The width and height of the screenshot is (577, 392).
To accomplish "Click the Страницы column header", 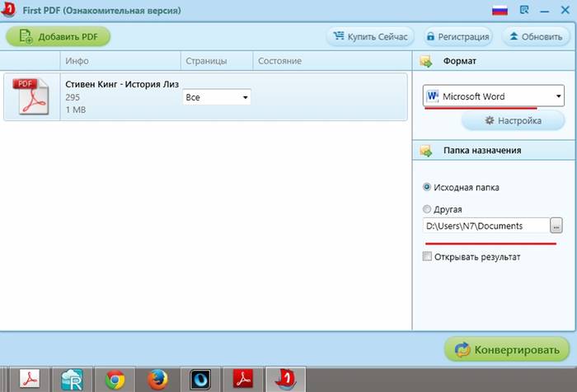I will 205,61.
